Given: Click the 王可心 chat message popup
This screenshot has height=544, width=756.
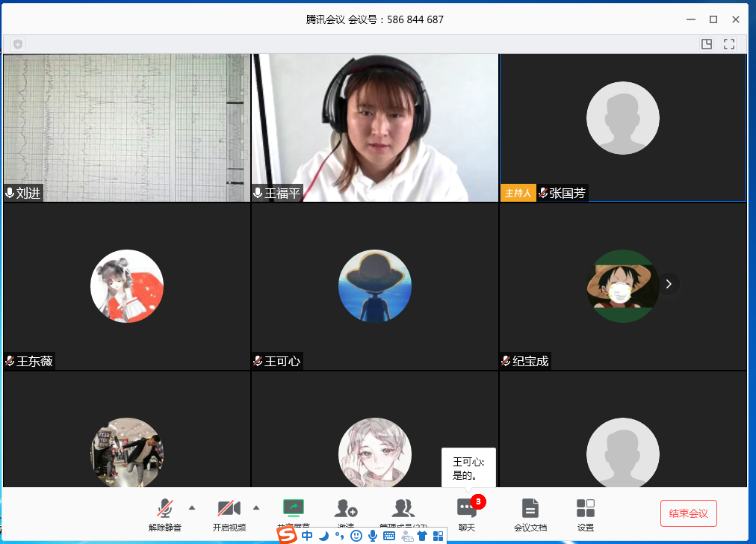Looking at the screenshot, I should (x=468, y=468).
